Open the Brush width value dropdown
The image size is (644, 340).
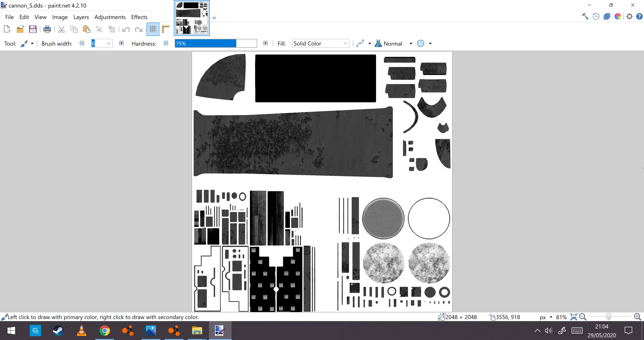click(x=109, y=43)
